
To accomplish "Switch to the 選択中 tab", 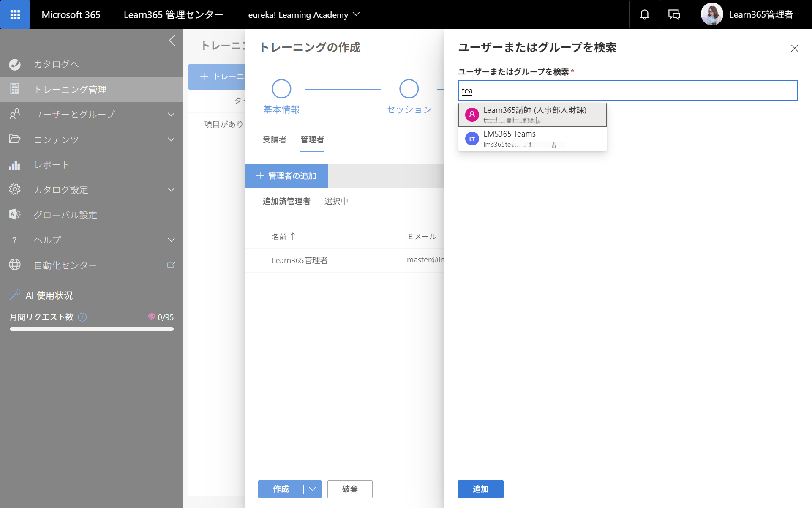I will tap(336, 201).
